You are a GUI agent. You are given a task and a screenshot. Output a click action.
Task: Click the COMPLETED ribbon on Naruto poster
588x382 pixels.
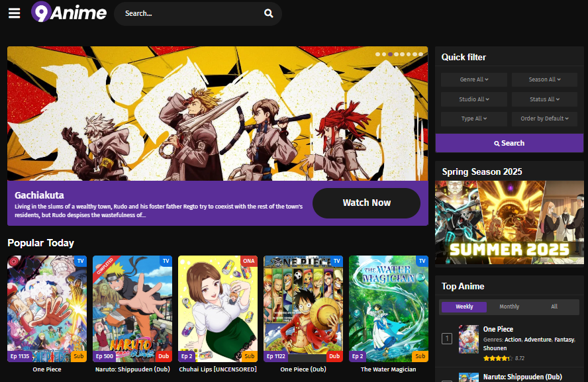(x=105, y=266)
